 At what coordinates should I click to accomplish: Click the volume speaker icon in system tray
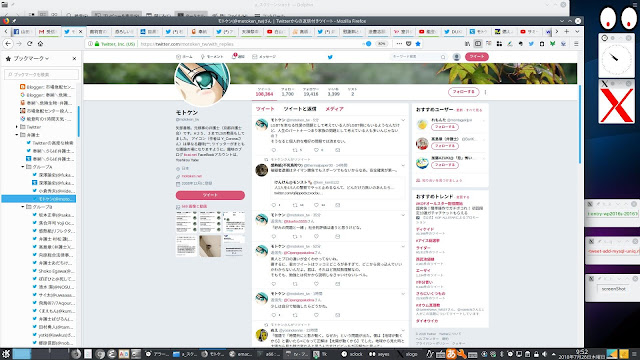(544, 354)
